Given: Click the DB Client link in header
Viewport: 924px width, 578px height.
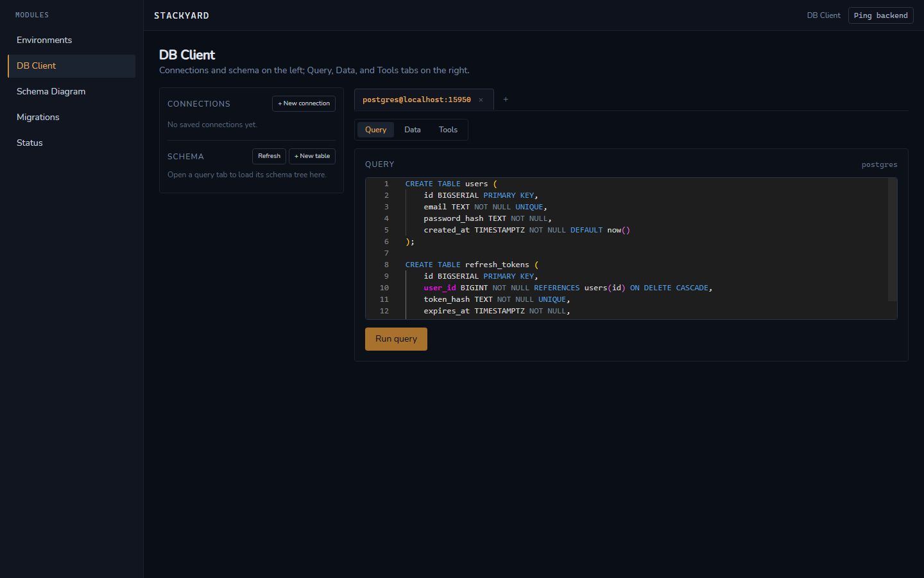Looking at the screenshot, I should [x=823, y=15].
